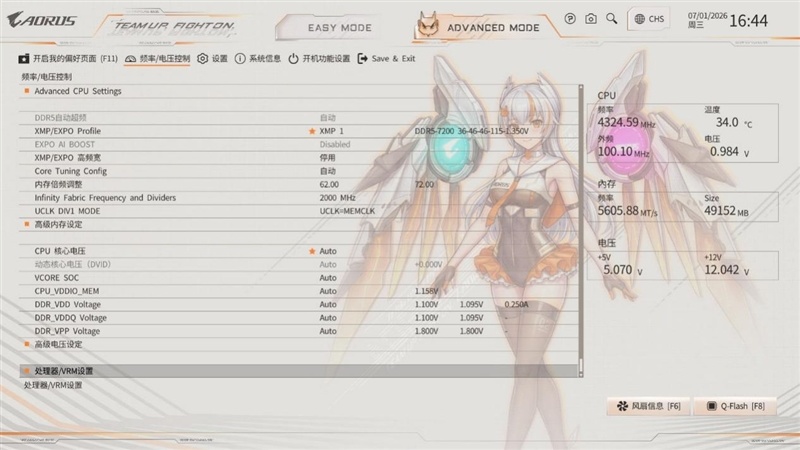Select the ADVANCED MODE tab
Image resolution: width=800 pixels, height=450 pixels.
[x=493, y=28]
